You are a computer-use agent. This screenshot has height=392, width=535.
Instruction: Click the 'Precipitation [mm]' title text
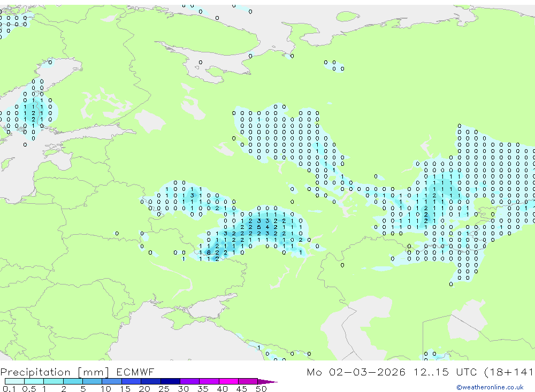(x=55, y=372)
